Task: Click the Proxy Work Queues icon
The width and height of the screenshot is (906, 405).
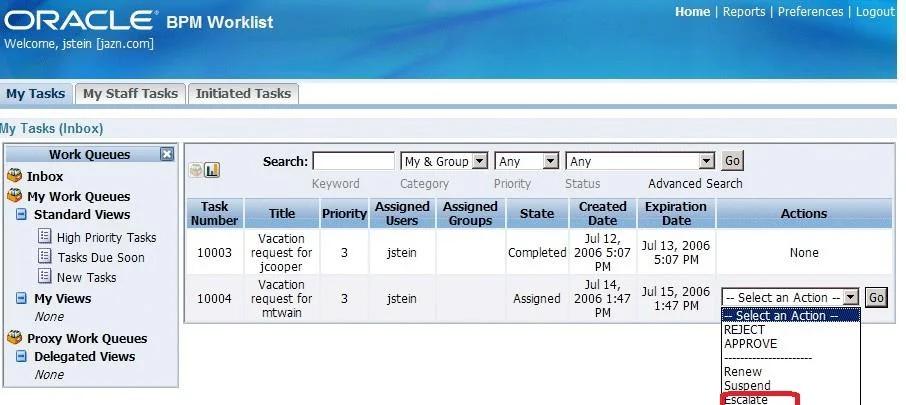Action: pos(14,338)
